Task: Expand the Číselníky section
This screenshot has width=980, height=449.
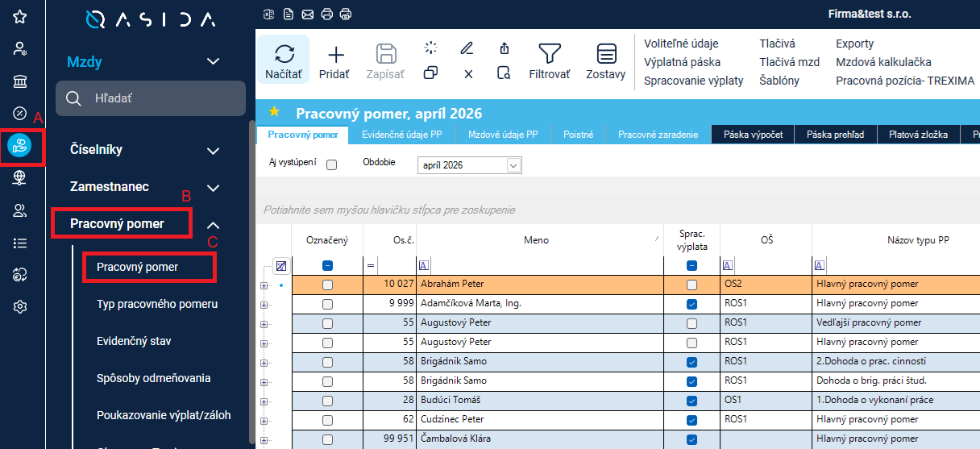Action: (x=213, y=150)
